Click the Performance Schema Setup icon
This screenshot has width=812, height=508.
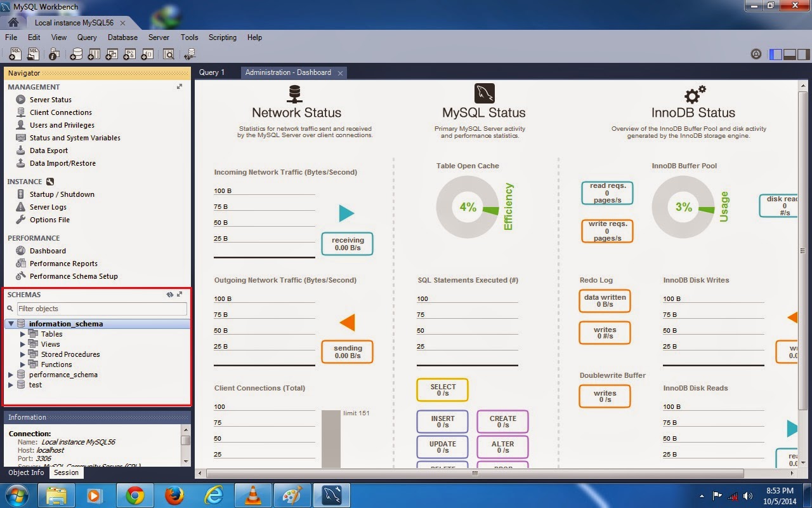click(x=20, y=276)
